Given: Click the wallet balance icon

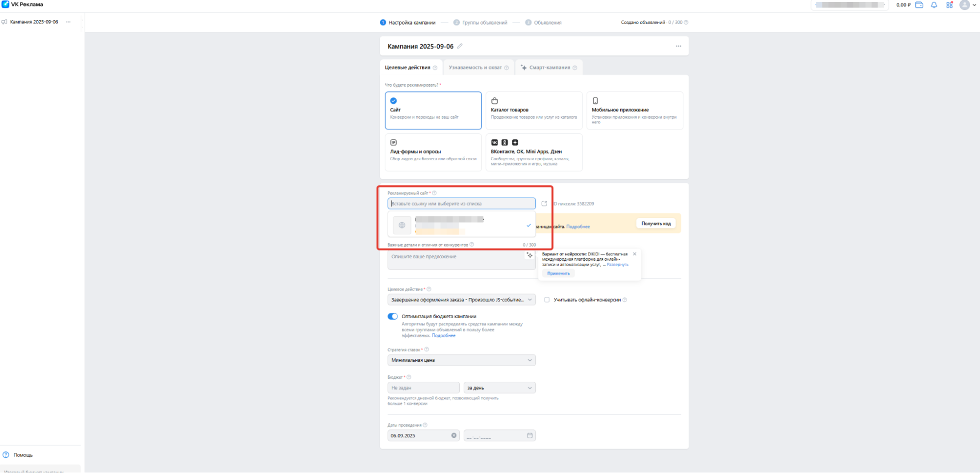Looking at the screenshot, I should (919, 5).
